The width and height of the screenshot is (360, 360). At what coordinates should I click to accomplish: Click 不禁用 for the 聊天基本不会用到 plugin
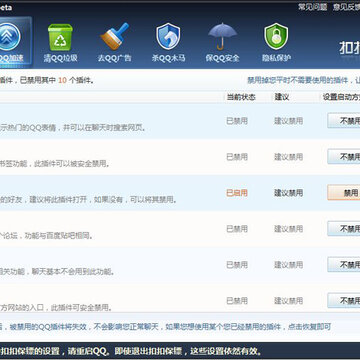(x=344, y=265)
